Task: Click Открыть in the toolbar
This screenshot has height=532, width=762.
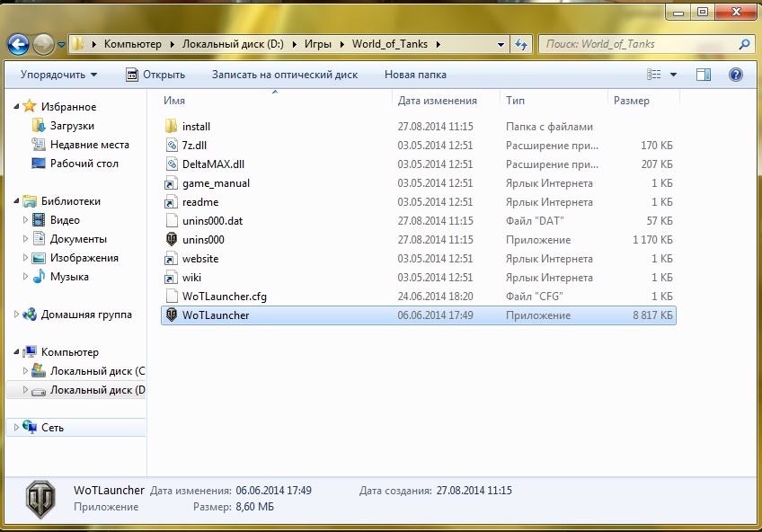Action: [155, 75]
